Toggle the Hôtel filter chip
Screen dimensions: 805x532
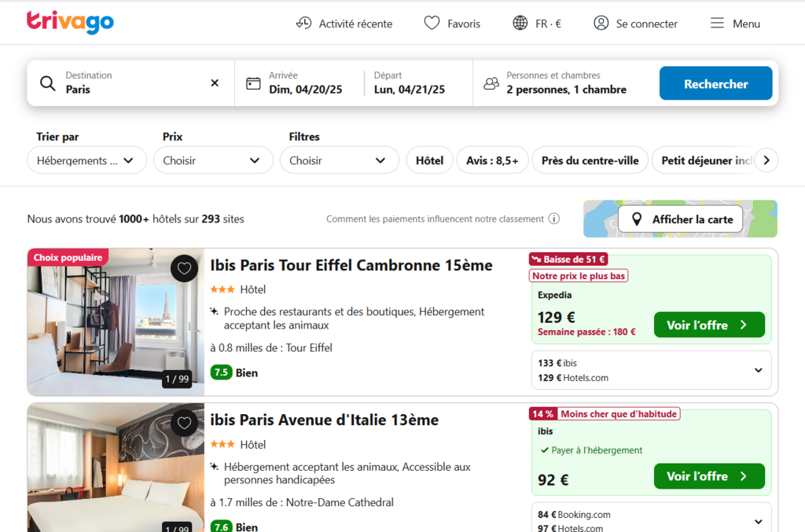429,160
